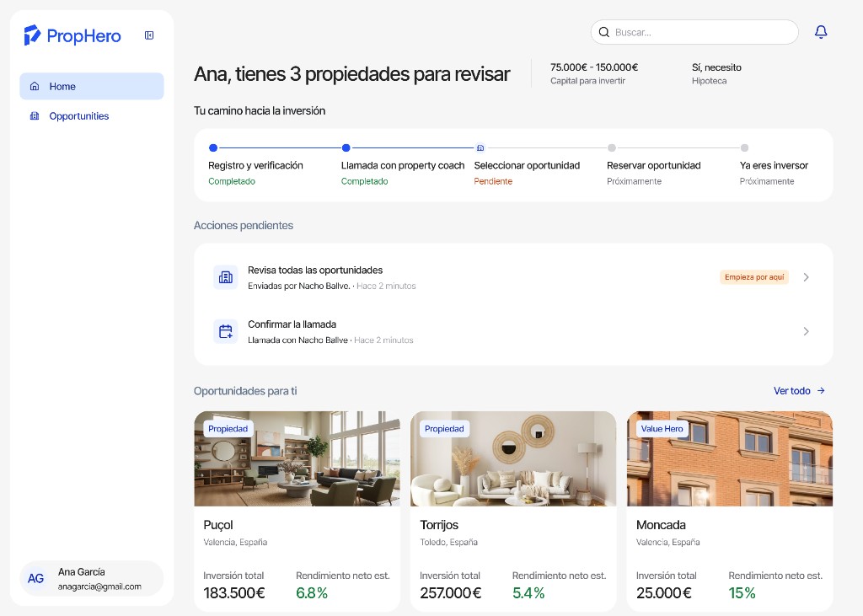Viewport: 863px width, 616px height.
Task: Open the Moncada property thumbnail
Action: pos(730,458)
